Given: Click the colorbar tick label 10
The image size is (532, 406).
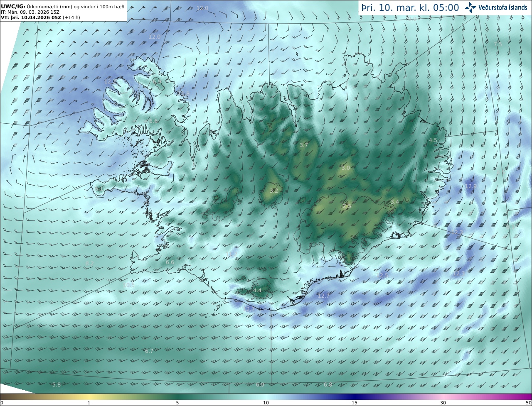Looking at the screenshot, I should point(266,403).
